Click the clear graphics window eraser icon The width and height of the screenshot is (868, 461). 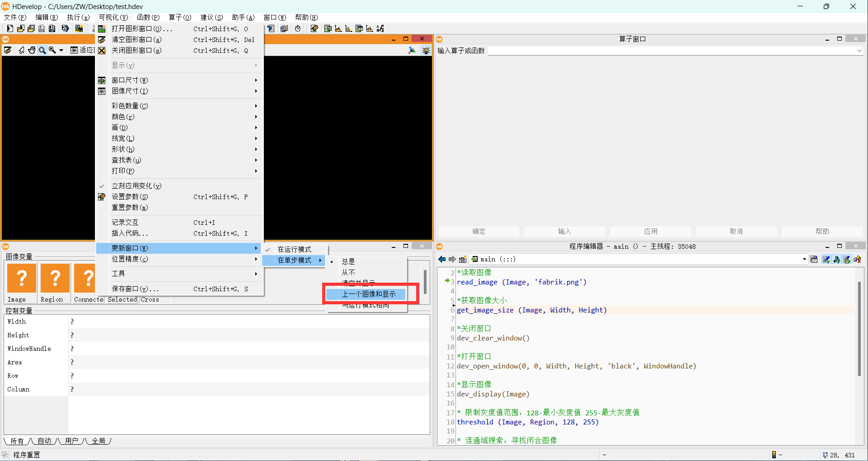(8, 50)
